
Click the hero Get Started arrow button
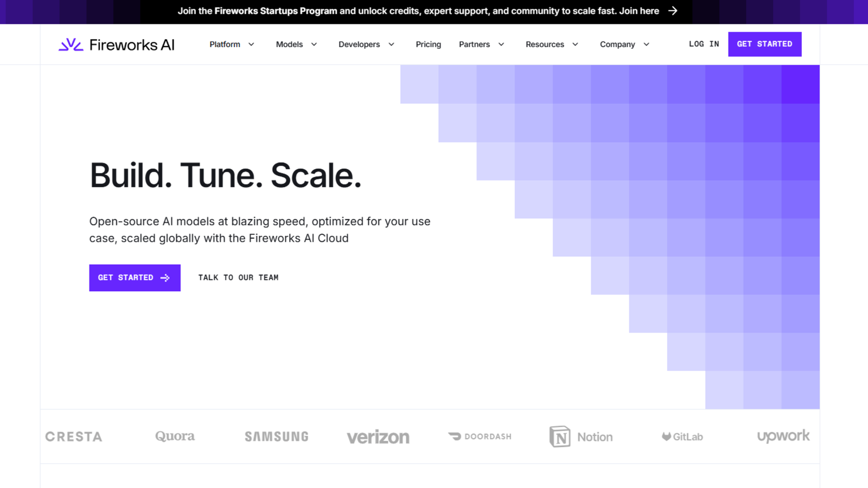coord(135,278)
